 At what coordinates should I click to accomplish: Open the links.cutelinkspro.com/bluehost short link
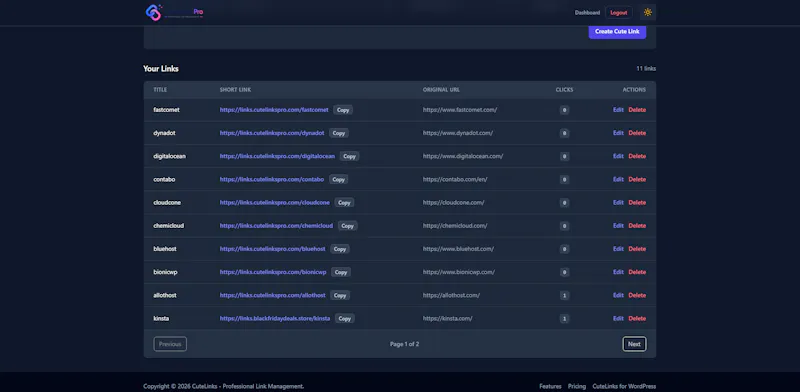pyautogui.click(x=272, y=249)
